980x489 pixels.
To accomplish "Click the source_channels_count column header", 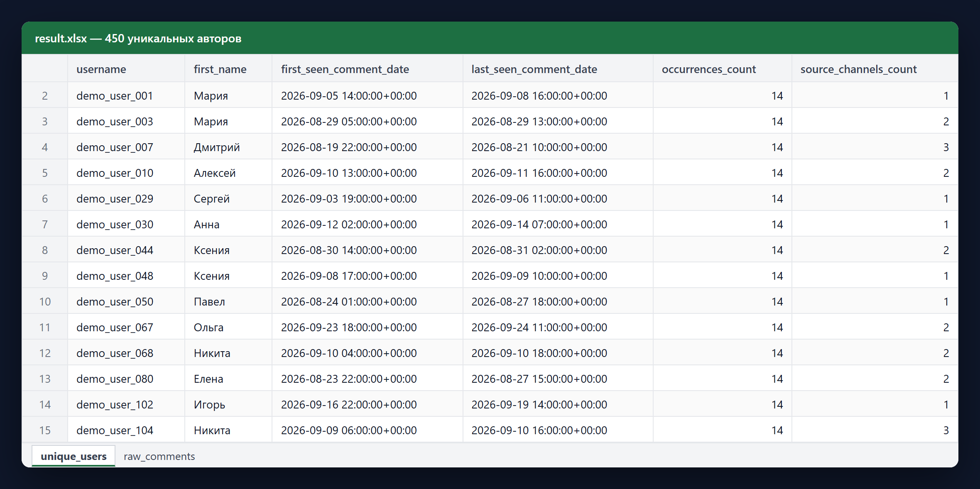I will pos(875,69).
